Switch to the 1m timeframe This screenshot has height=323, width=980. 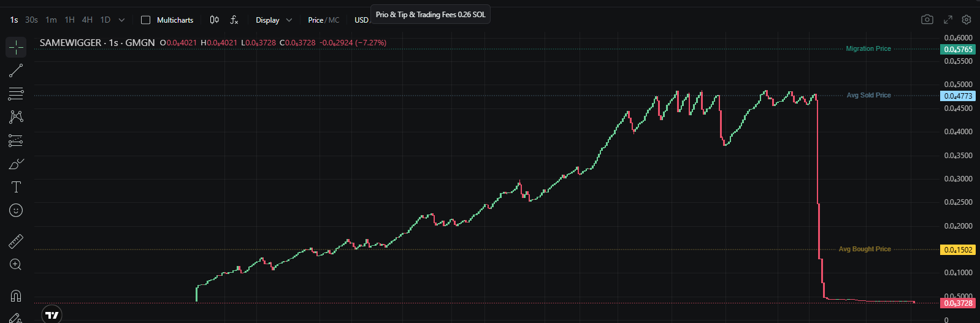51,20
